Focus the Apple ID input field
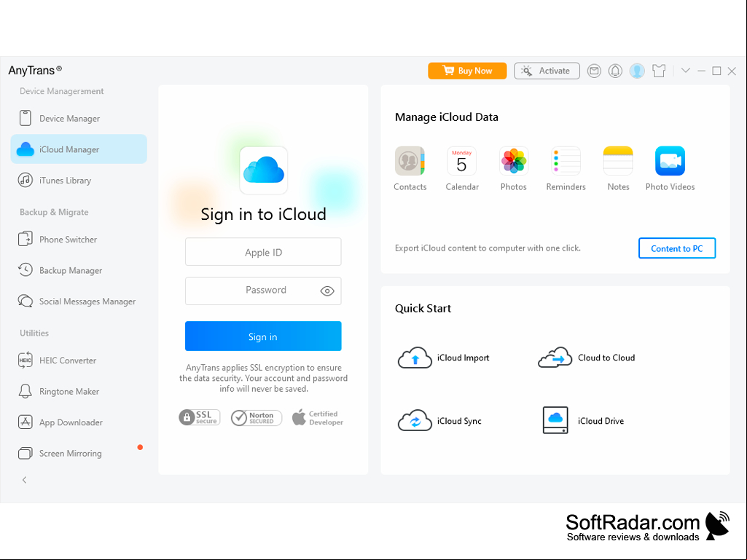The image size is (747, 560). tap(263, 252)
